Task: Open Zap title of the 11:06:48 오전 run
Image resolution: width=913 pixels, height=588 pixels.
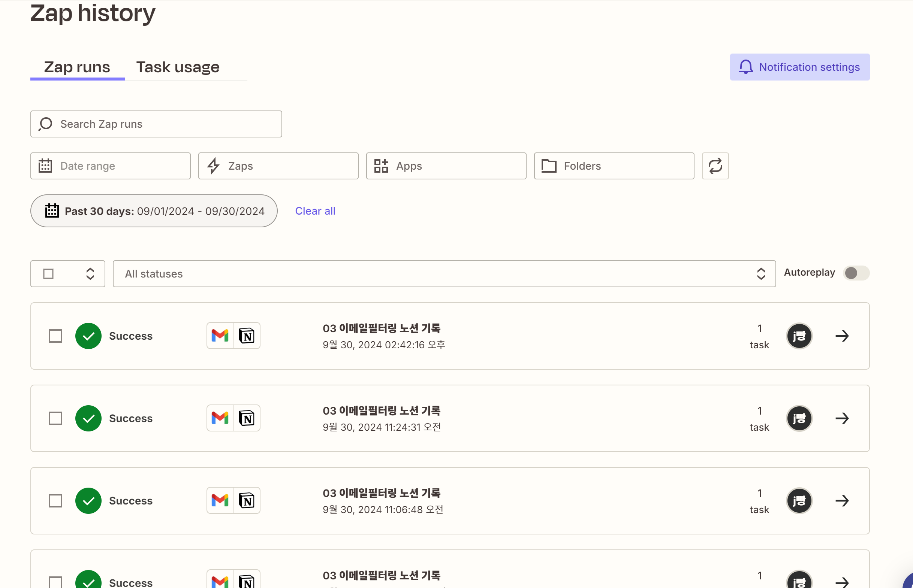Action: (x=381, y=493)
